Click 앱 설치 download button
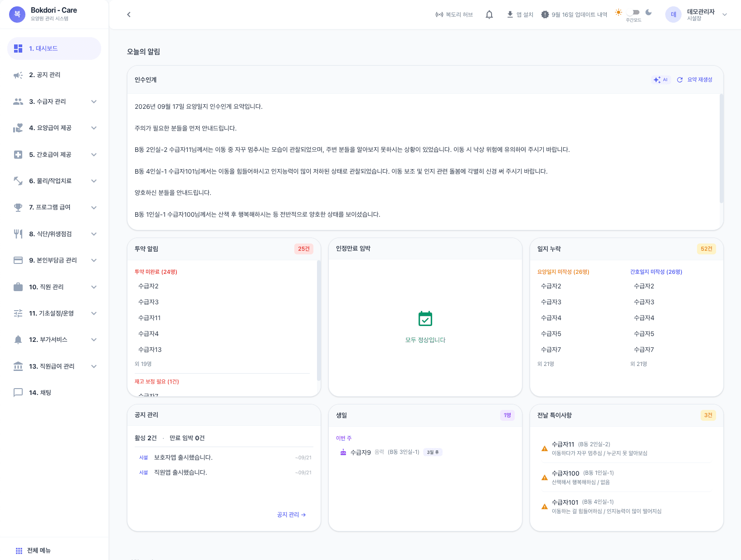This screenshot has width=741, height=560. point(520,15)
